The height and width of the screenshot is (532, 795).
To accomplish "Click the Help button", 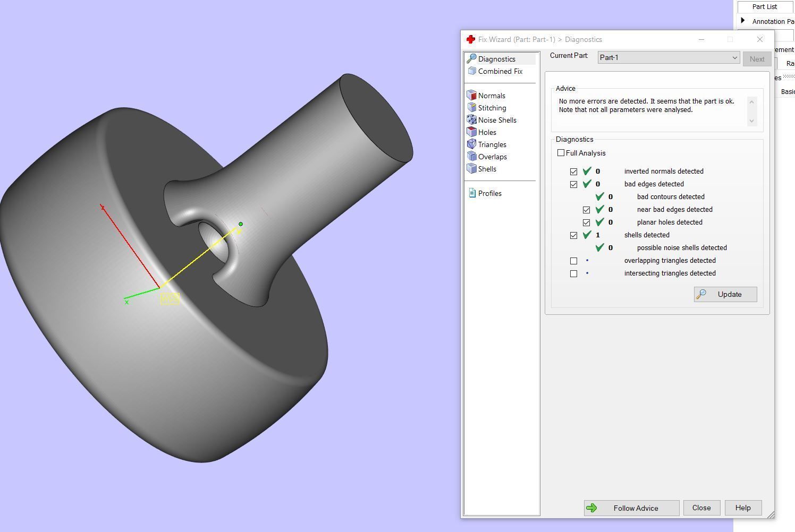I will pyautogui.click(x=743, y=508).
